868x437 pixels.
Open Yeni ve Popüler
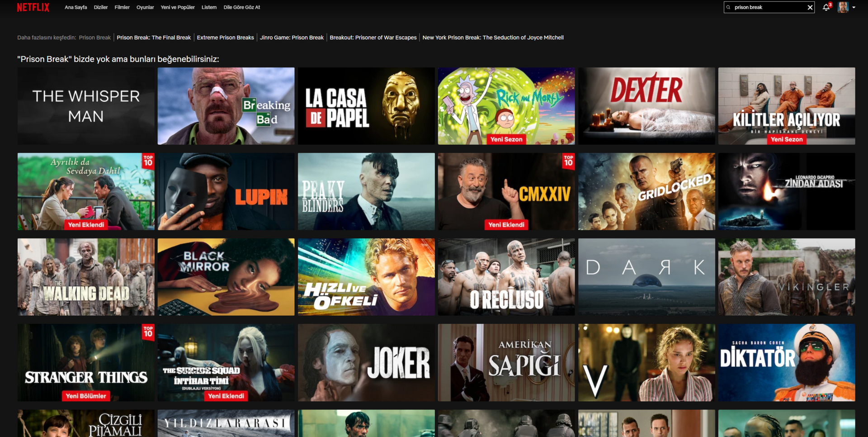coord(178,7)
